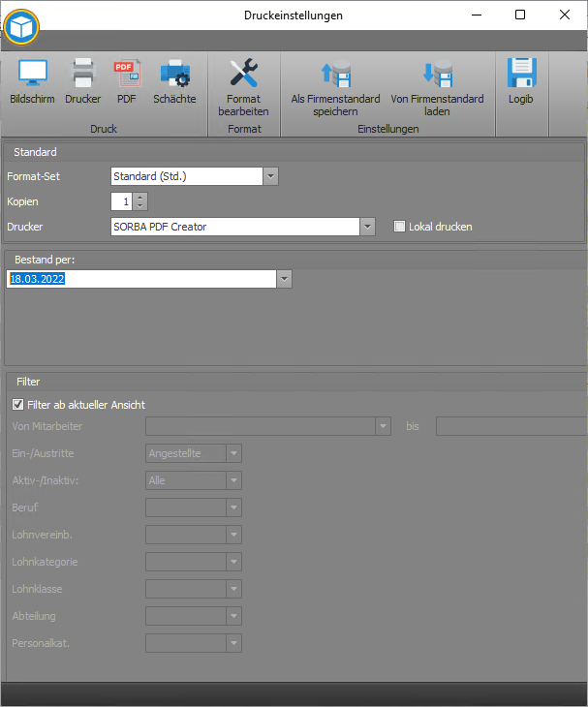Click inside the Kopien number field
Viewport: 588px width, 707px height.
click(x=121, y=201)
